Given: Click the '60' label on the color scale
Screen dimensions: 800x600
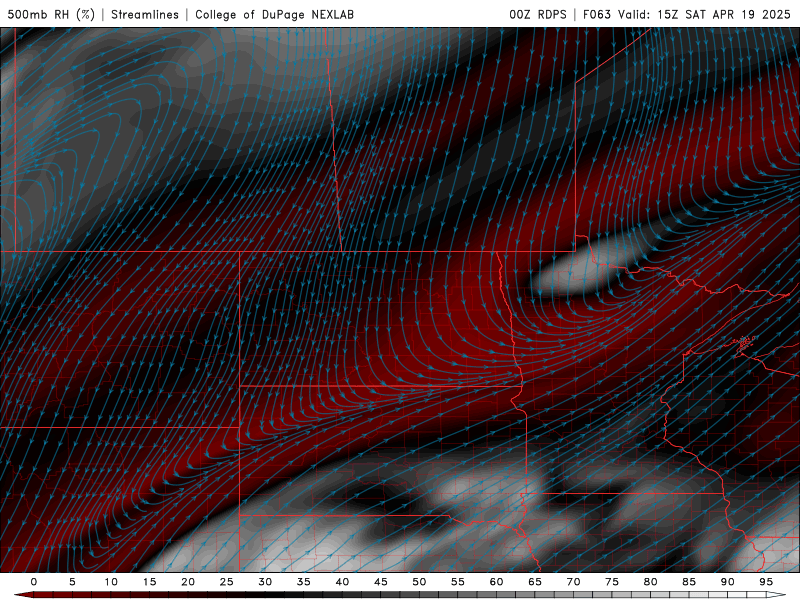Looking at the screenshot, I should click(x=496, y=582).
